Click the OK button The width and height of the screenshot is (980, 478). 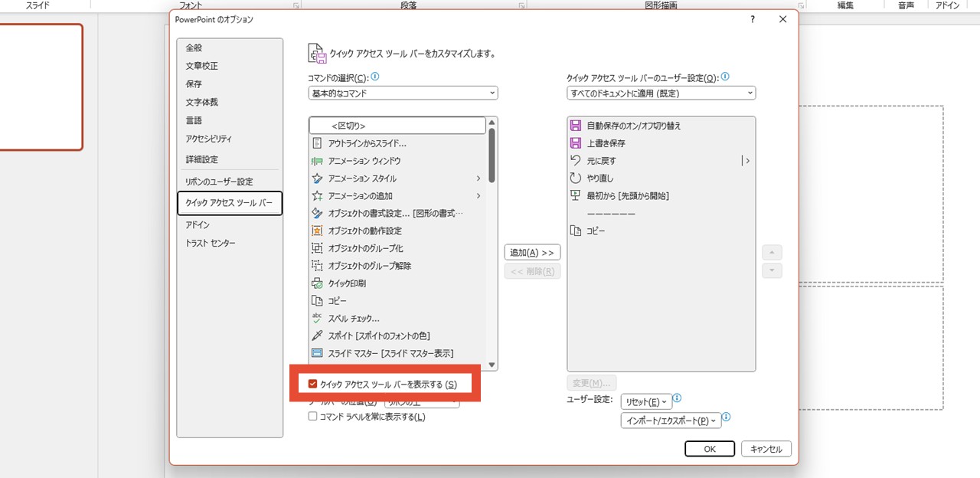tap(710, 449)
